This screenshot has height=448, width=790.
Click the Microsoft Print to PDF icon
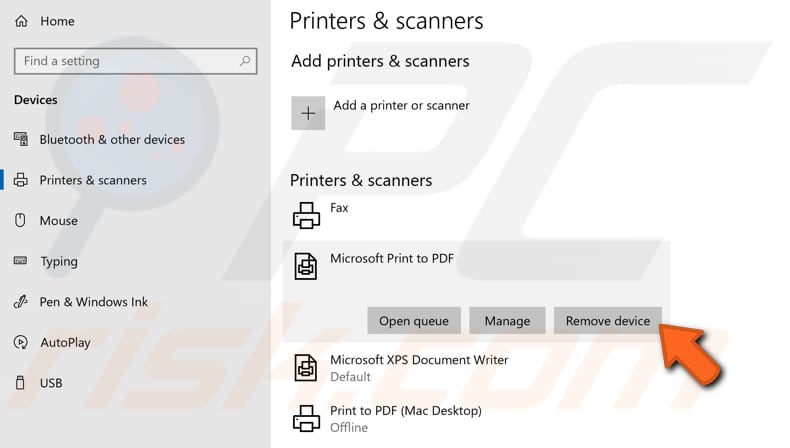click(306, 266)
